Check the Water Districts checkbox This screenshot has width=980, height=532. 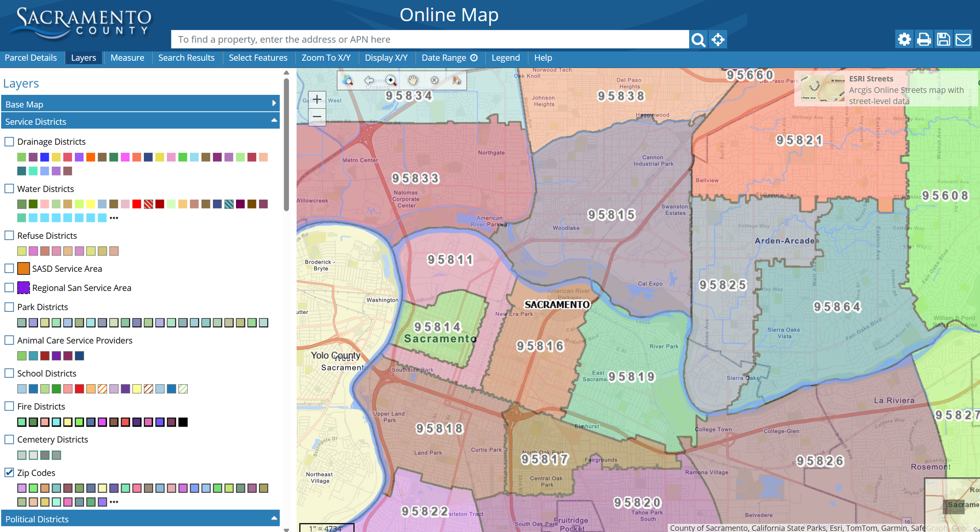tap(9, 189)
